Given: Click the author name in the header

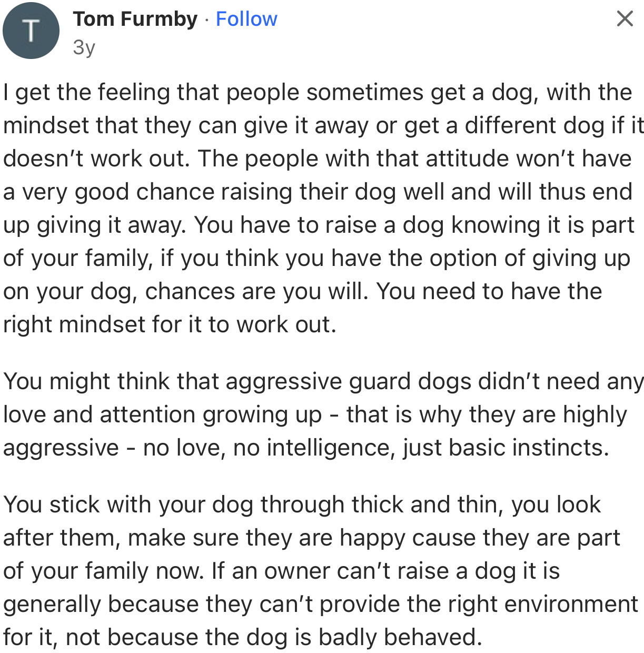Looking at the screenshot, I should pyautogui.click(x=135, y=19).
